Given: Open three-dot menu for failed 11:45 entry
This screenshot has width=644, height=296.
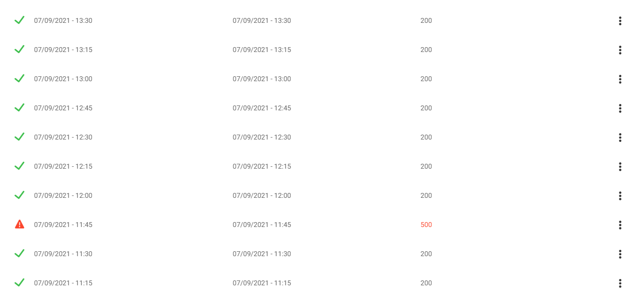Looking at the screenshot, I should [x=620, y=225].
